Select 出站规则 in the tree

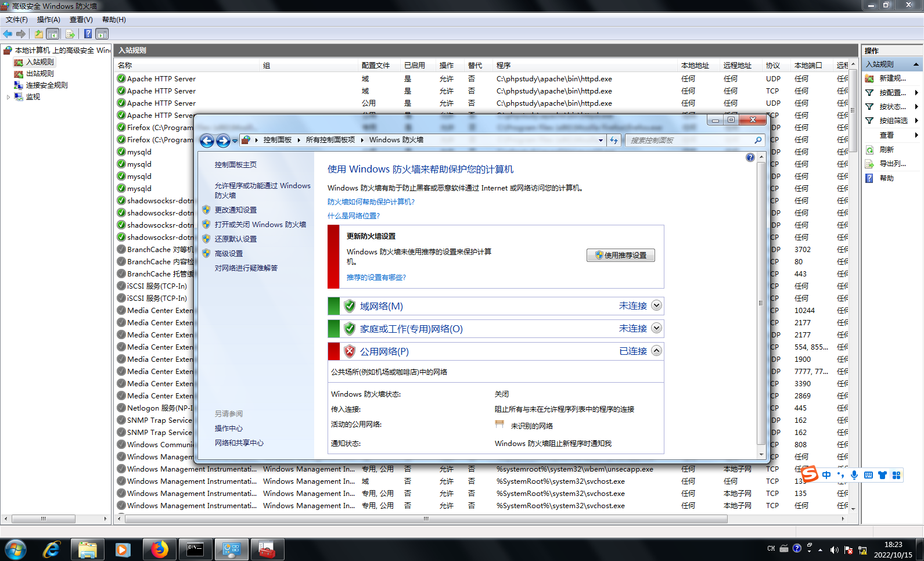(x=39, y=74)
